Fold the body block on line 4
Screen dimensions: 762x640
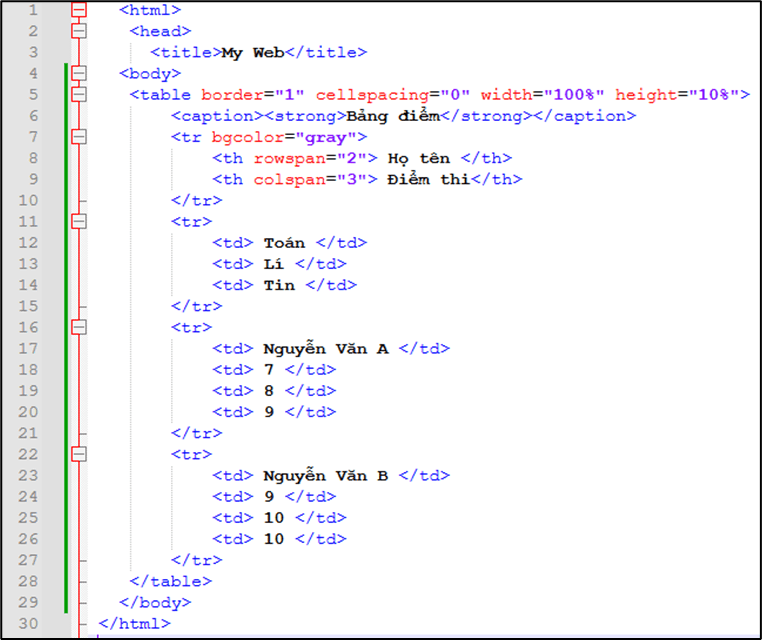point(80,73)
